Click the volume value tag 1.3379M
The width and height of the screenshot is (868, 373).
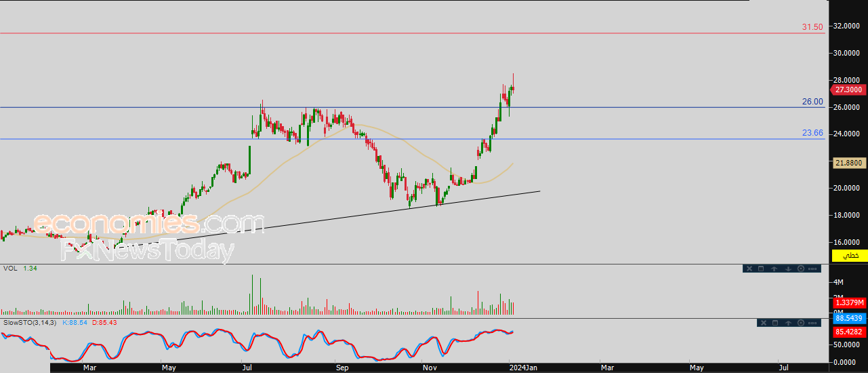[x=849, y=302]
